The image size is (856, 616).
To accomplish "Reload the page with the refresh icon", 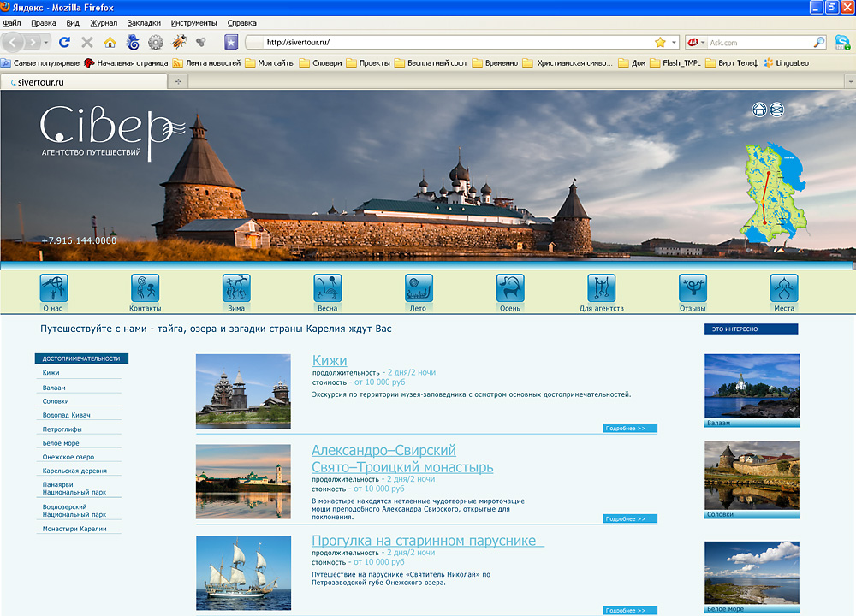I will tap(64, 42).
